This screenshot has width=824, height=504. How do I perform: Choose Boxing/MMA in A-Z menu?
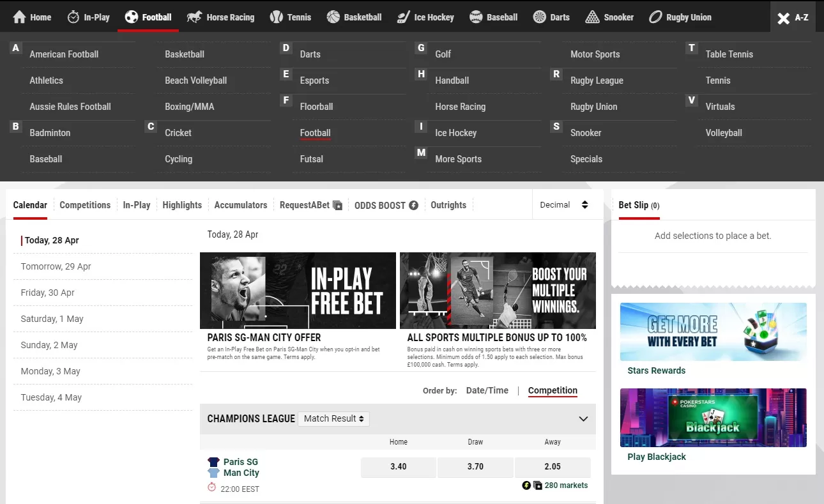[x=189, y=107]
